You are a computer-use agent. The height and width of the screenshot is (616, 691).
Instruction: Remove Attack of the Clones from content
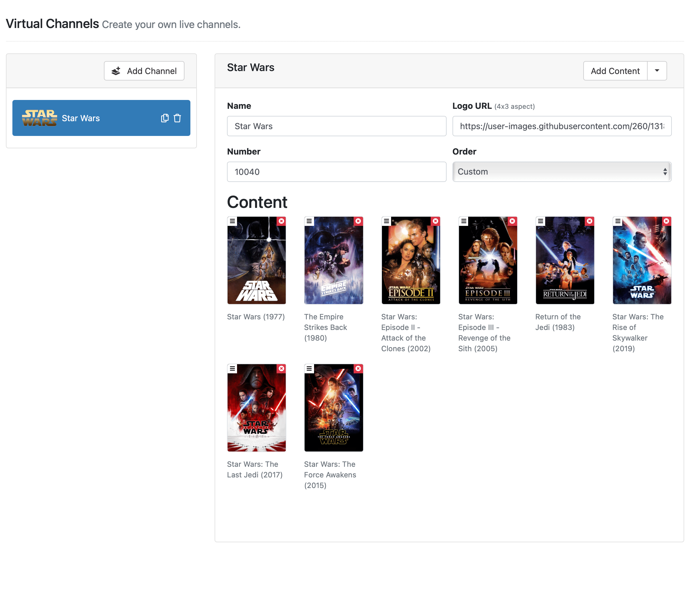pos(436,221)
